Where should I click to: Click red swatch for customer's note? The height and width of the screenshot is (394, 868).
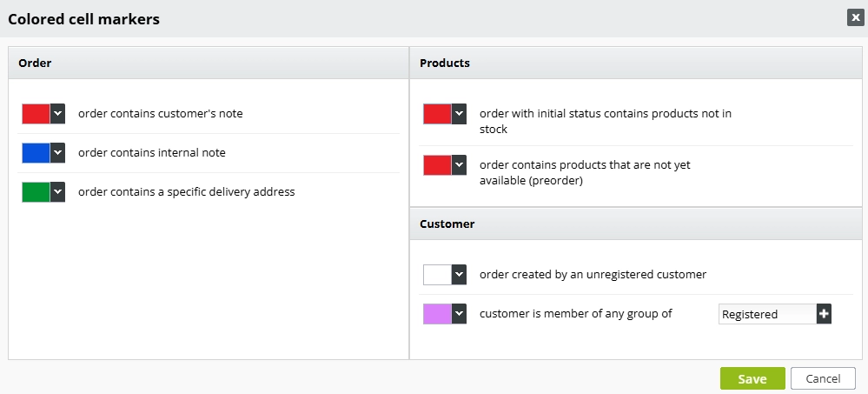pyautogui.click(x=36, y=113)
